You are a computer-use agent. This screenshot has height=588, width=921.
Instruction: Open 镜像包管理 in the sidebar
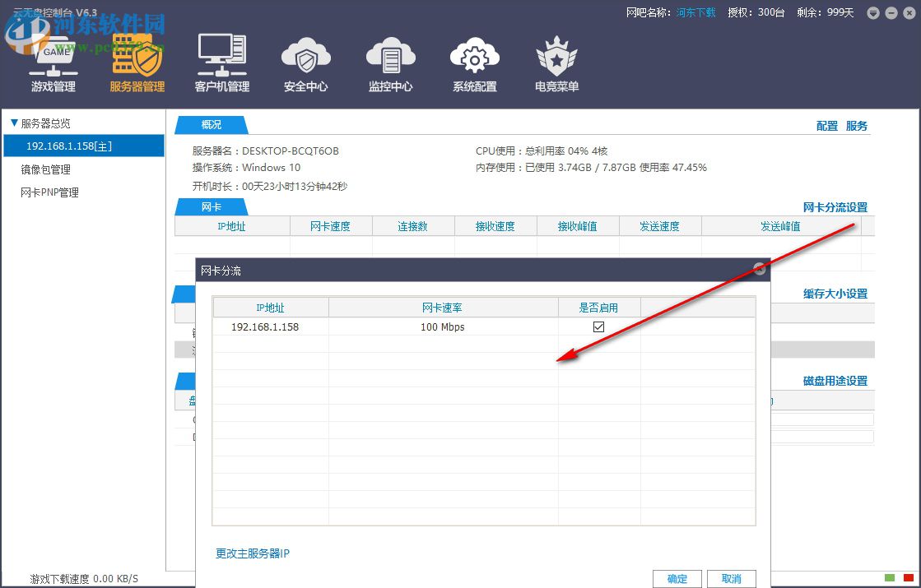(x=44, y=169)
